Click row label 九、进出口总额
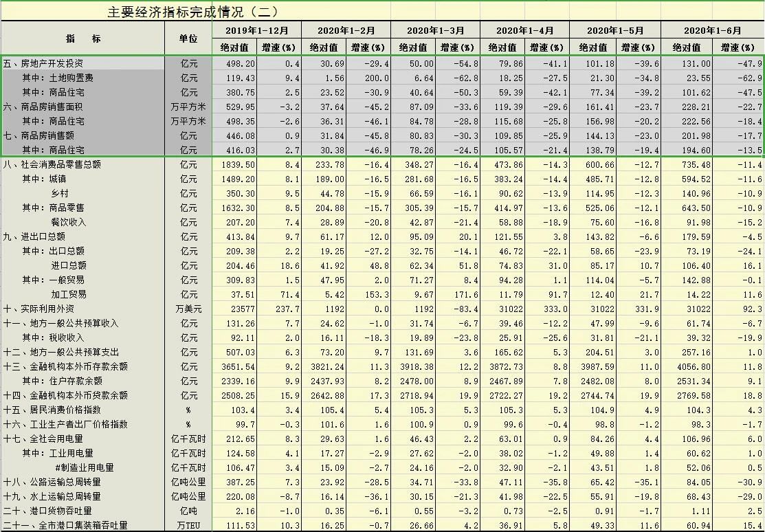 (x=34, y=236)
